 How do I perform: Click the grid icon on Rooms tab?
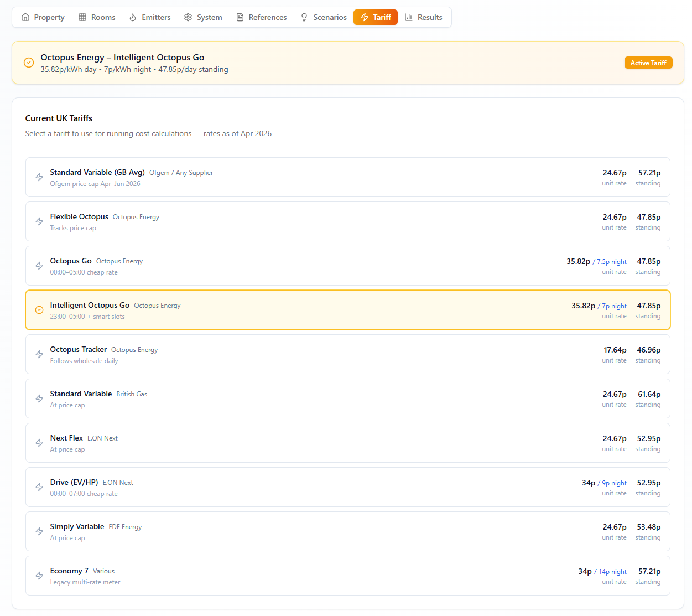(82, 17)
